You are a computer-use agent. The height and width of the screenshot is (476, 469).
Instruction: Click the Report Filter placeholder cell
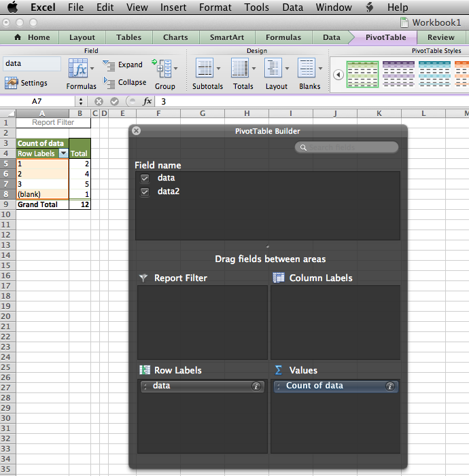point(53,123)
